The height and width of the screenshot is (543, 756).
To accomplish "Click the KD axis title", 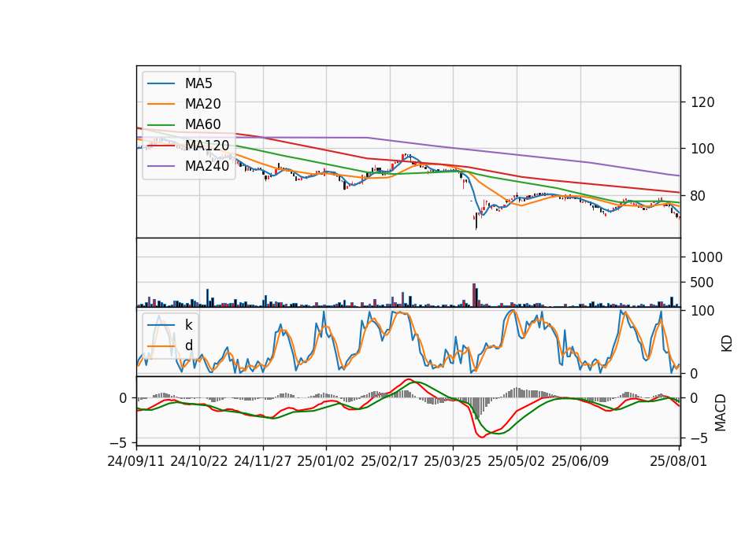I will (x=727, y=343).
